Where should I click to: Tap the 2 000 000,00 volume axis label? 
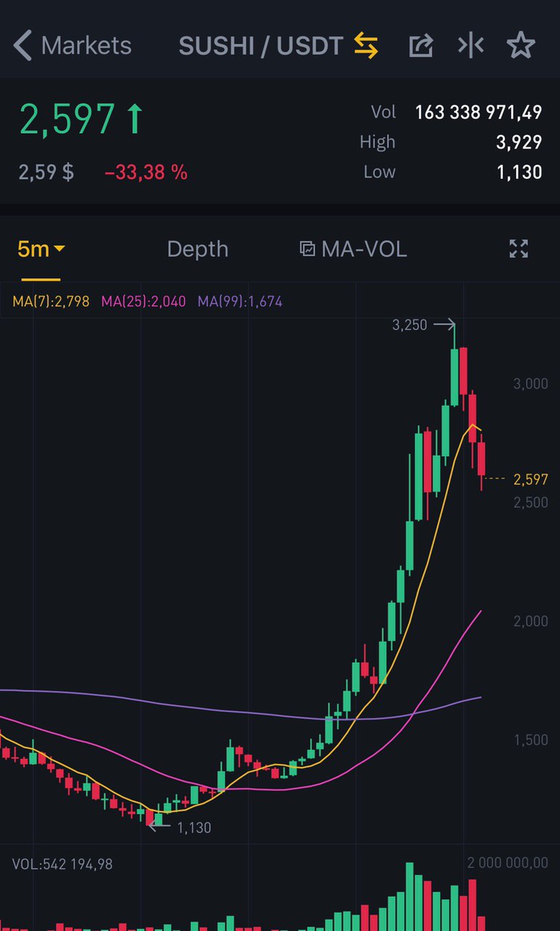508,863
